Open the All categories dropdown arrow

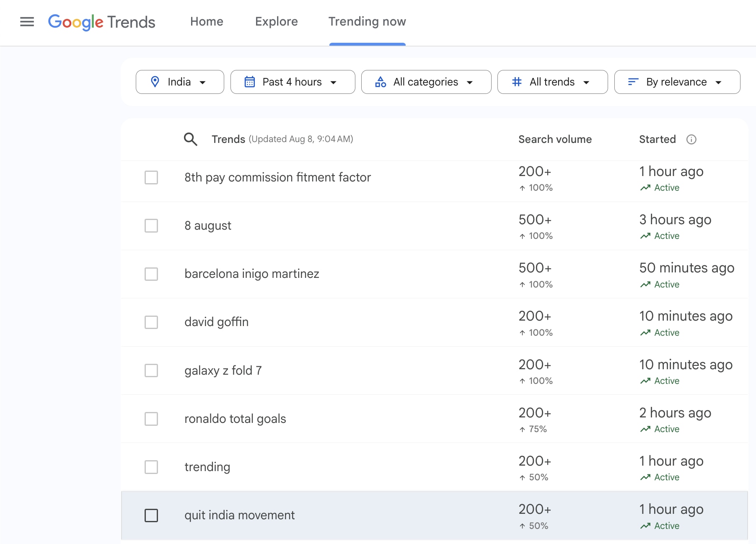click(470, 83)
